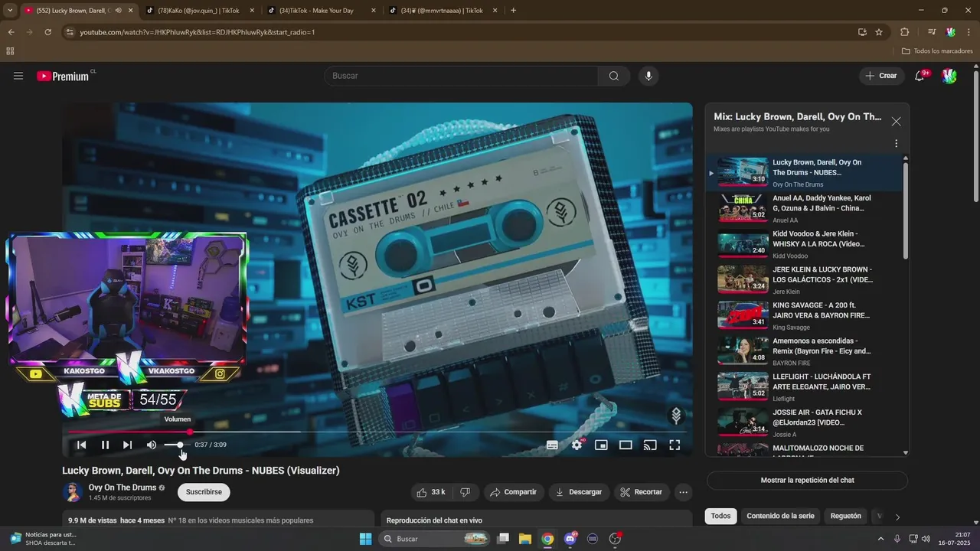Switch to @mmvrtnaaaa TikTok tab

coord(443,11)
